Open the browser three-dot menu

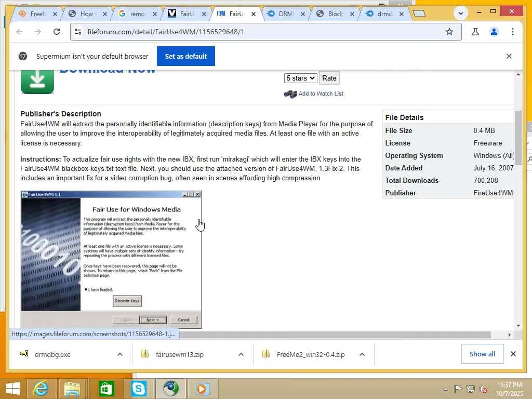[513, 32]
